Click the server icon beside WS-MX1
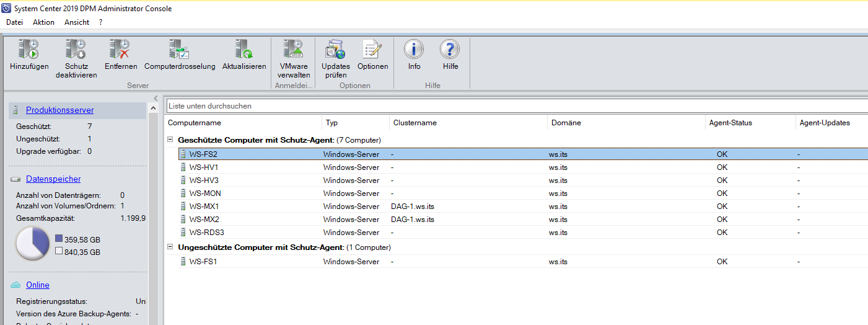This screenshot has height=325, width=868. click(x=183, y=206)
